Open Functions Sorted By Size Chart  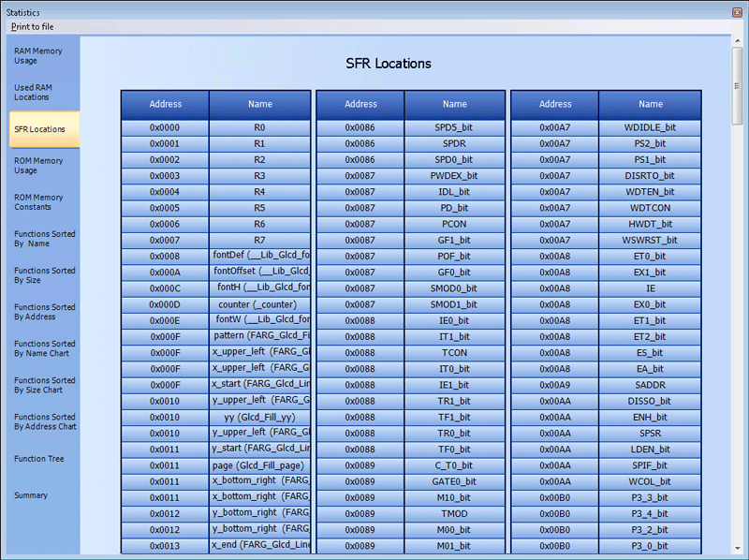44,385
